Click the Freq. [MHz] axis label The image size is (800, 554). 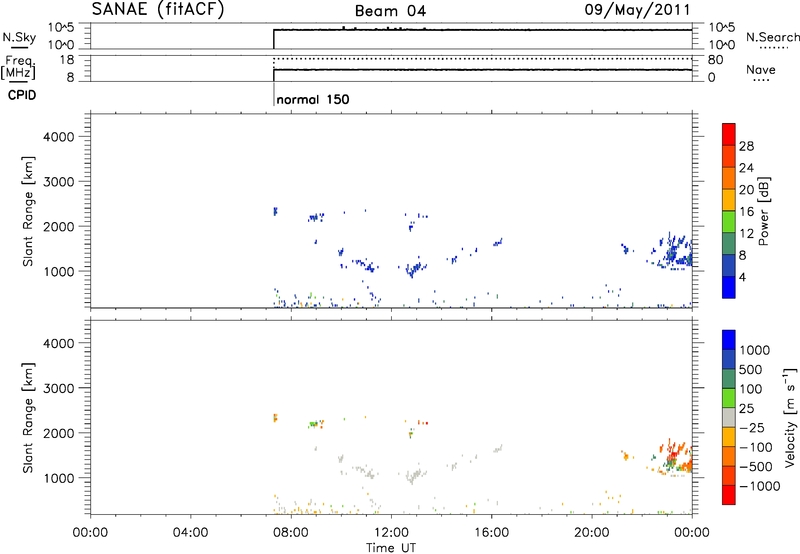(18, 67)
